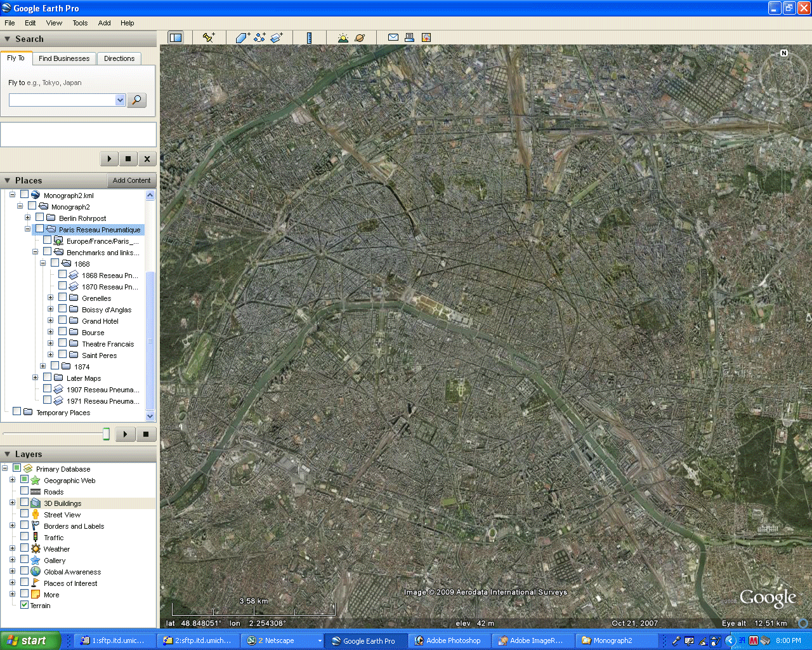The width and height of the screenshot is (812, 650).
Task: Expand the Later Maps folder
Action: (x=35, y=378)
